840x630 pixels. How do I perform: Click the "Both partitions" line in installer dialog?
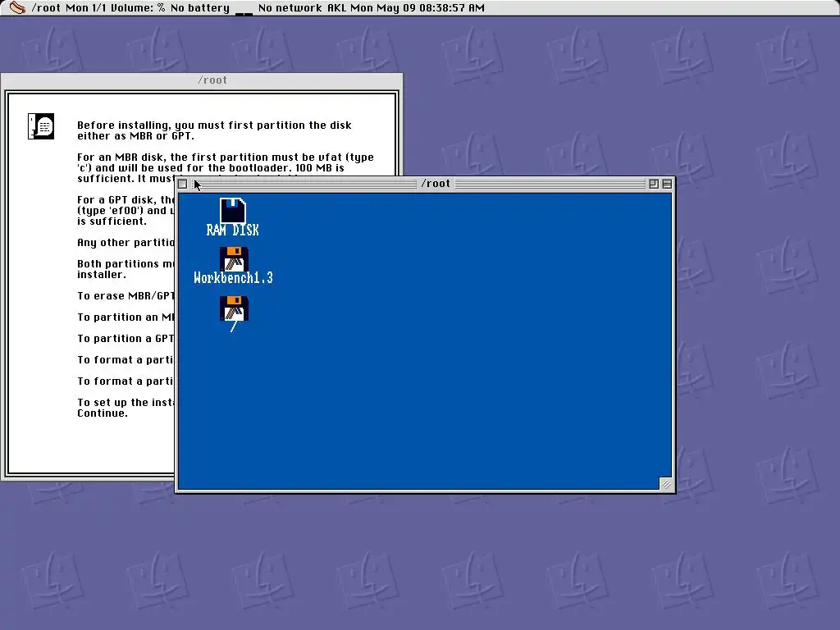pyautogui.click(x=126, y=269)
